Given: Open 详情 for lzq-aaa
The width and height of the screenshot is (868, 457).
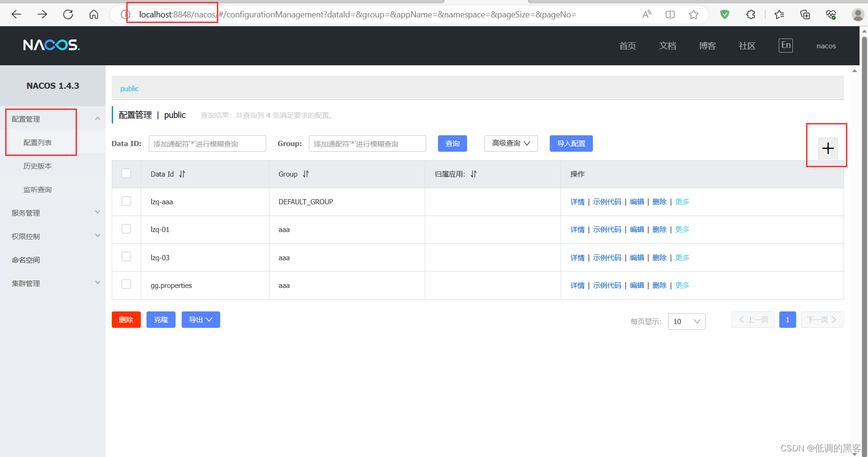Looking at the screenshot, I should click(x=577, y=201).
